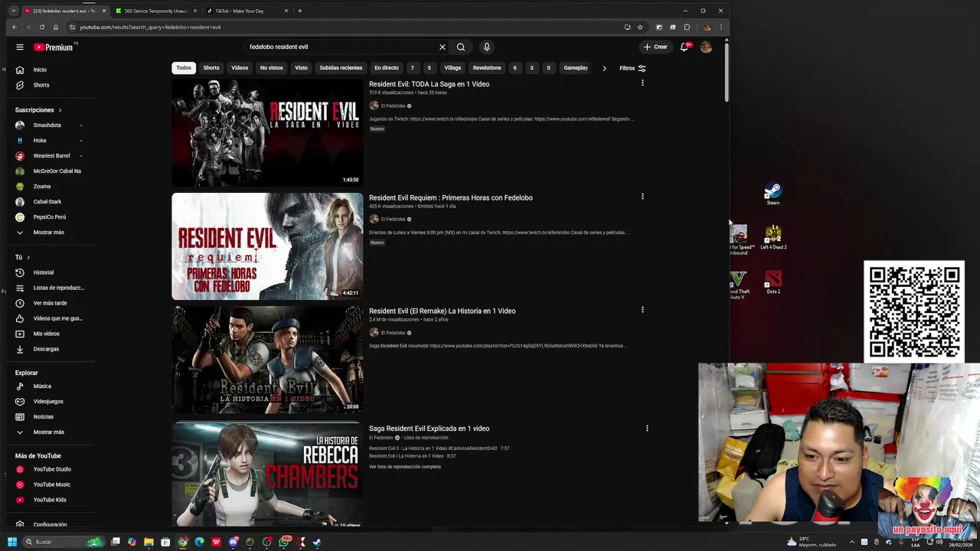Start voice search with microphone icon
Screen dimensions: 980x551
point(486,47)
